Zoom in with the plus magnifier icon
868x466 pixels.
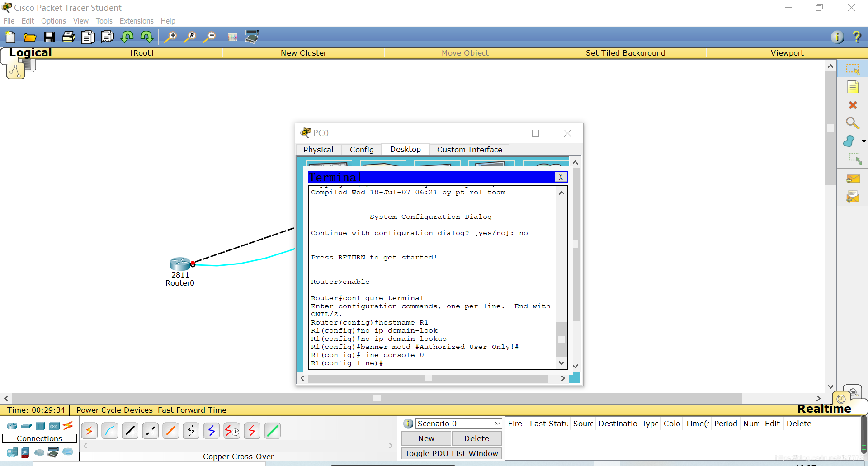[x=170, y=37]
